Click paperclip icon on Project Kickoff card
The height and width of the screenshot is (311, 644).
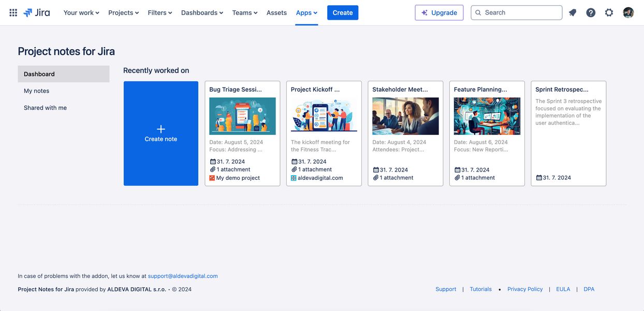[x=294, y=169]
